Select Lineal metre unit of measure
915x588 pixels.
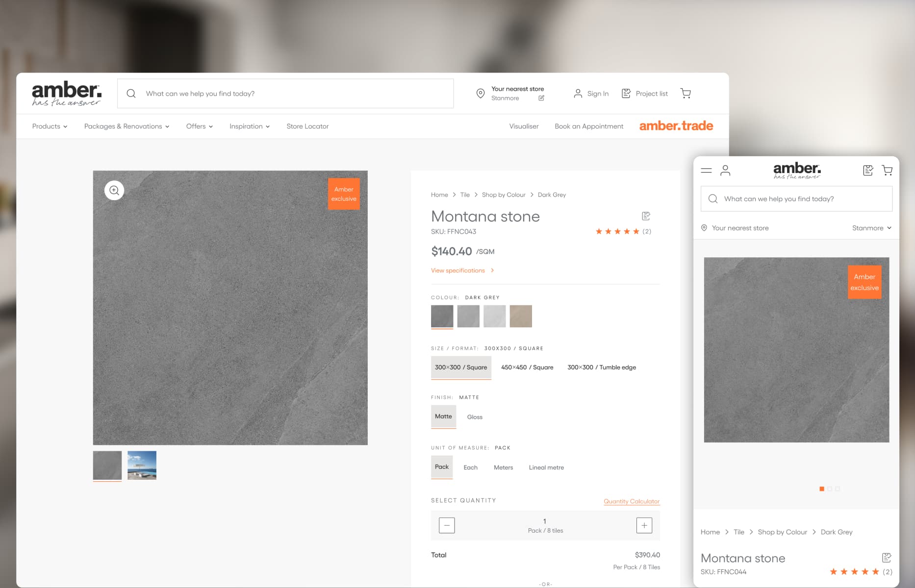tap(546, 467)
